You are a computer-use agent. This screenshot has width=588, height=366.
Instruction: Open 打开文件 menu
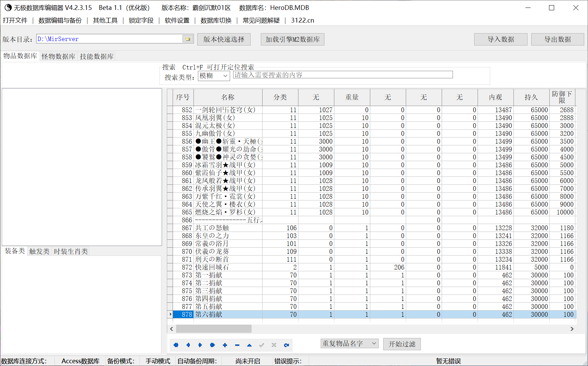15,21
